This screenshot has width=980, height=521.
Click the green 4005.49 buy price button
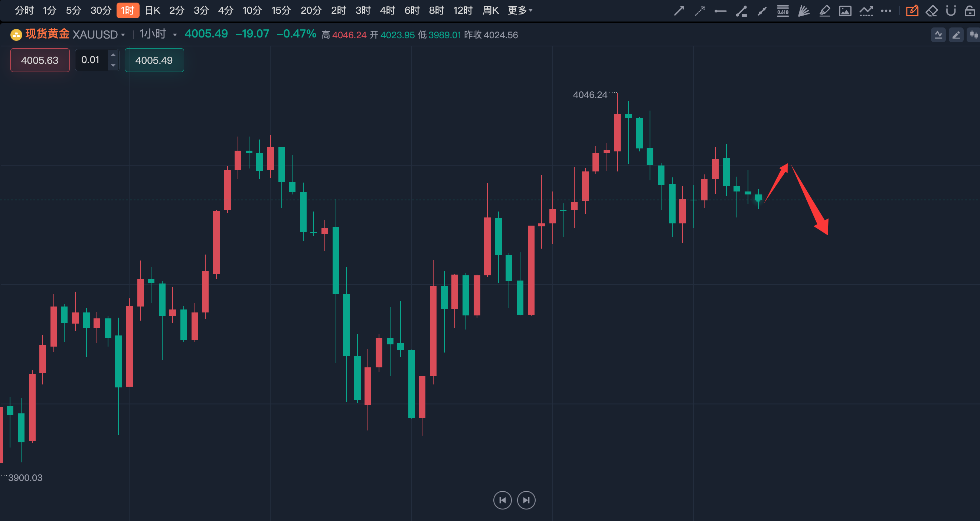pyautogui.click(x=154, y=60)
